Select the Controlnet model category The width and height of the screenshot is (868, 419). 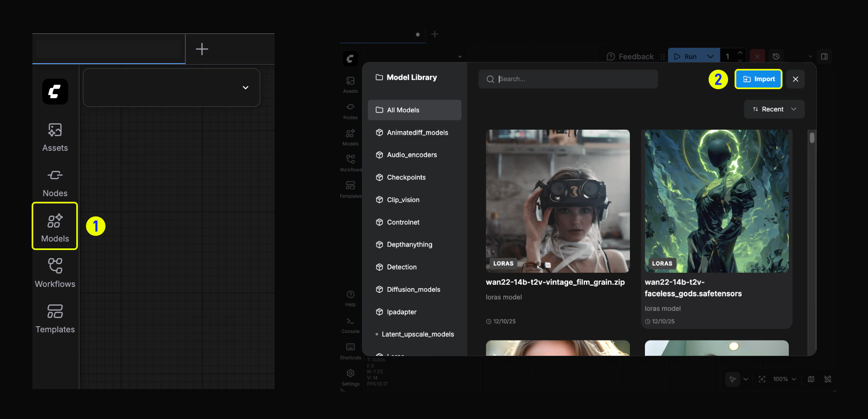(403, 222)
